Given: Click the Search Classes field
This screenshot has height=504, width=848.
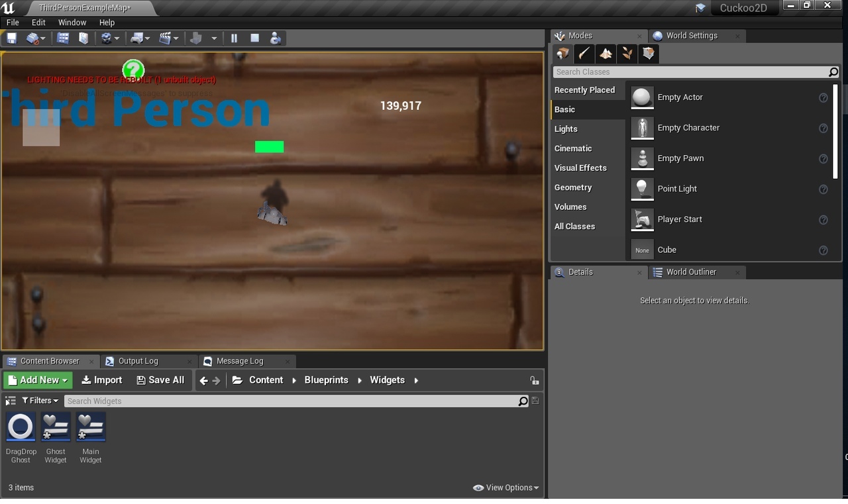Looking at the screenshot, I should coord(691,72).
